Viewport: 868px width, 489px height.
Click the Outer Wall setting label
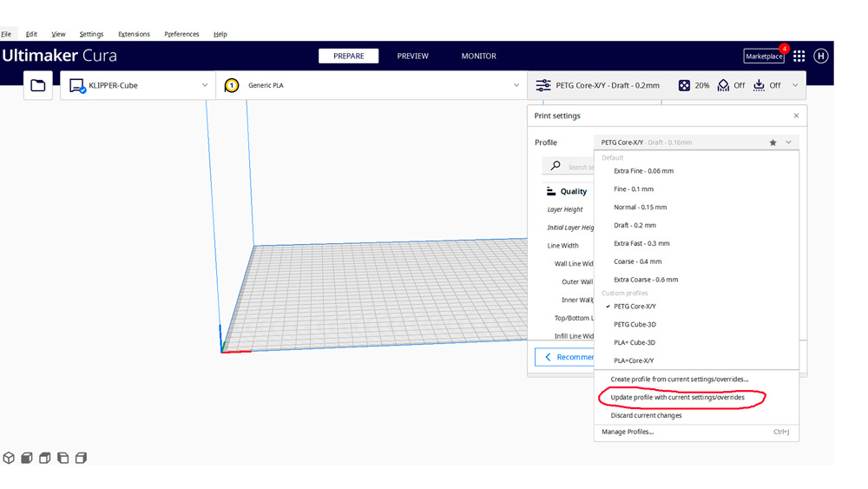[x=577, y=282]
